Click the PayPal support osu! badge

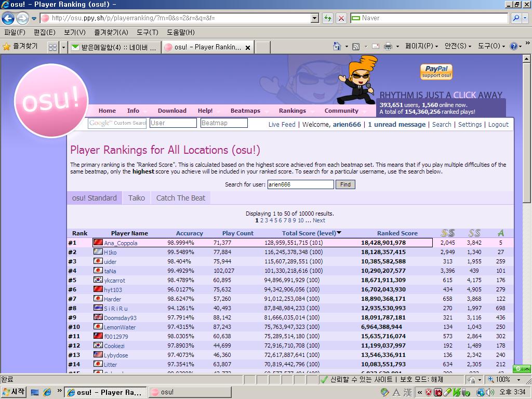(x=436, y=72)
